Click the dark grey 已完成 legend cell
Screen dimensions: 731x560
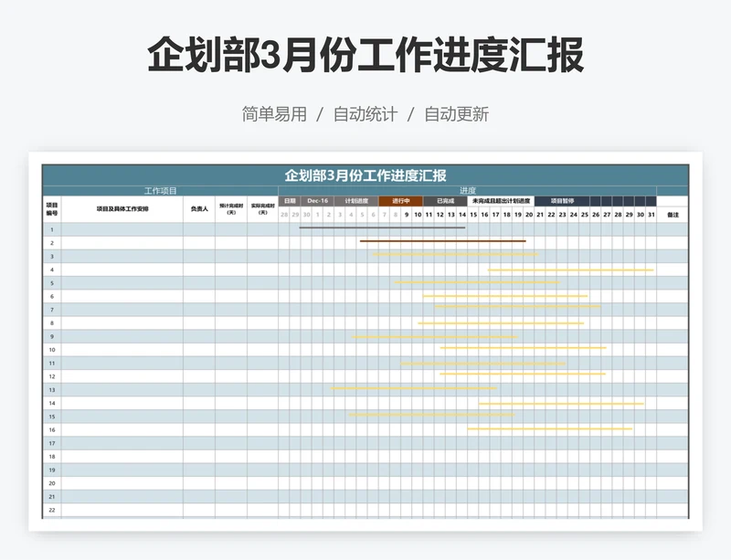pyautogui.click(x=445, y=201)
